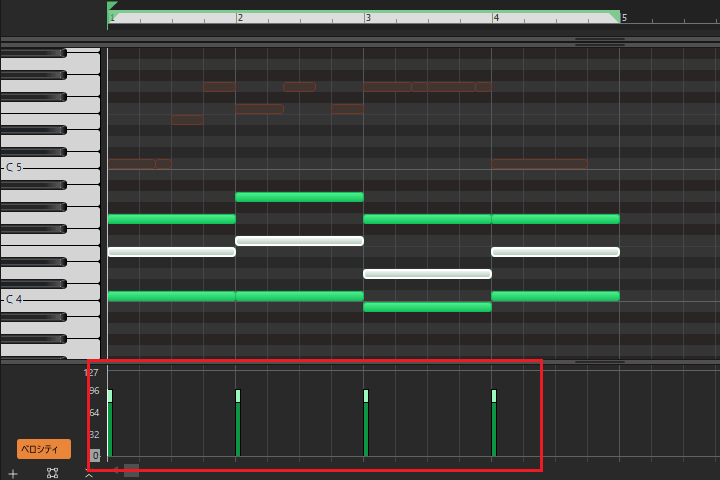Collapse the controller lane with the chevron arrow

(x=89, y=474)
